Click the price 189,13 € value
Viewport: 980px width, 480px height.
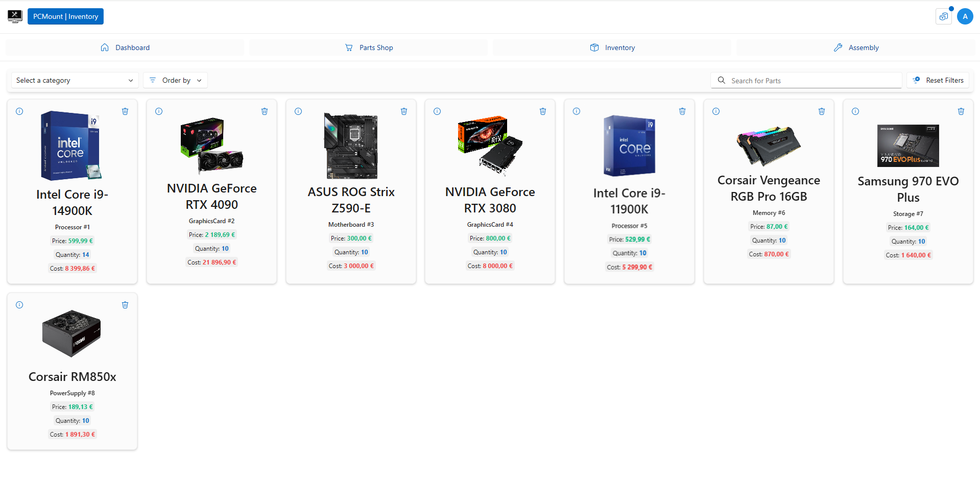(x=81, y=406)
